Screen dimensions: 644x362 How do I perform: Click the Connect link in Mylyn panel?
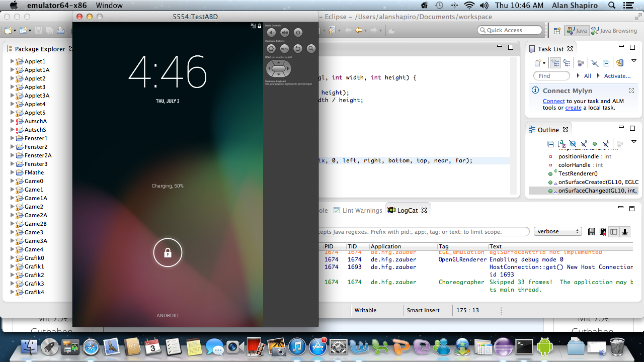(x=553, y=101)
